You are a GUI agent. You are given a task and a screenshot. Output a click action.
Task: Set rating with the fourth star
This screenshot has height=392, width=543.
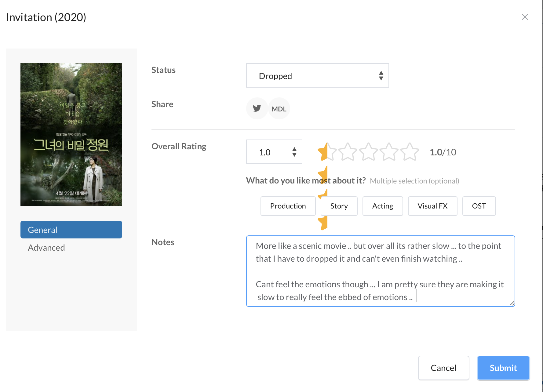coord(389,152)
